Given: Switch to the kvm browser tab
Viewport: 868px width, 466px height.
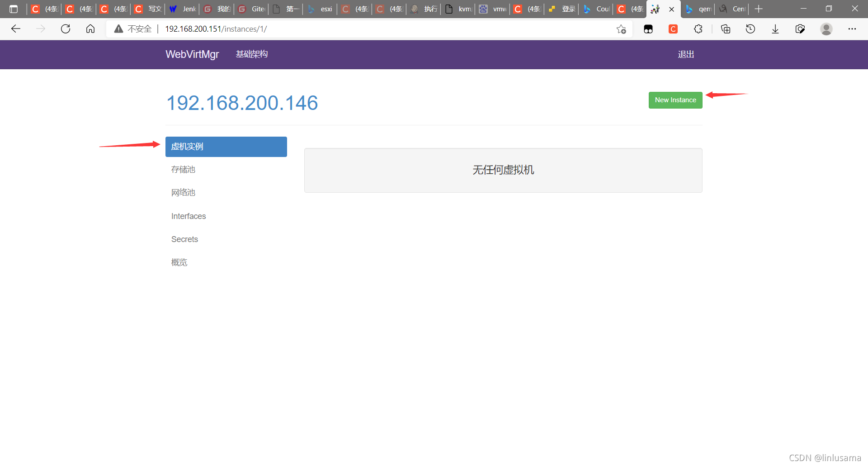Looking at the screenshot, I should pyautogui.click(x=458, y=9).
